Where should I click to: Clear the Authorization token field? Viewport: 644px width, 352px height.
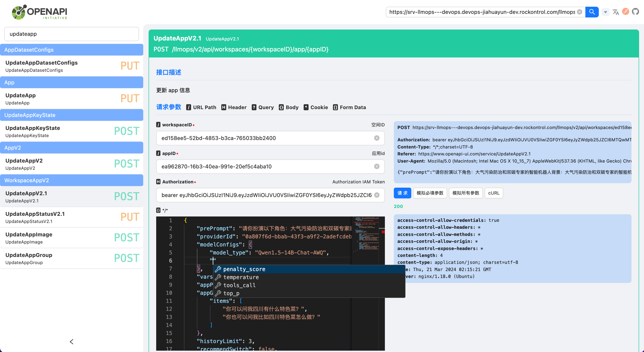[x=377, y=195]
